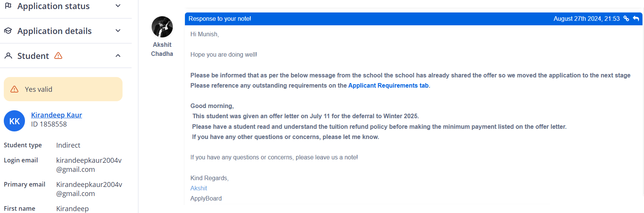
Task: Expand the Application status section chevron
Action: (118, 6)
